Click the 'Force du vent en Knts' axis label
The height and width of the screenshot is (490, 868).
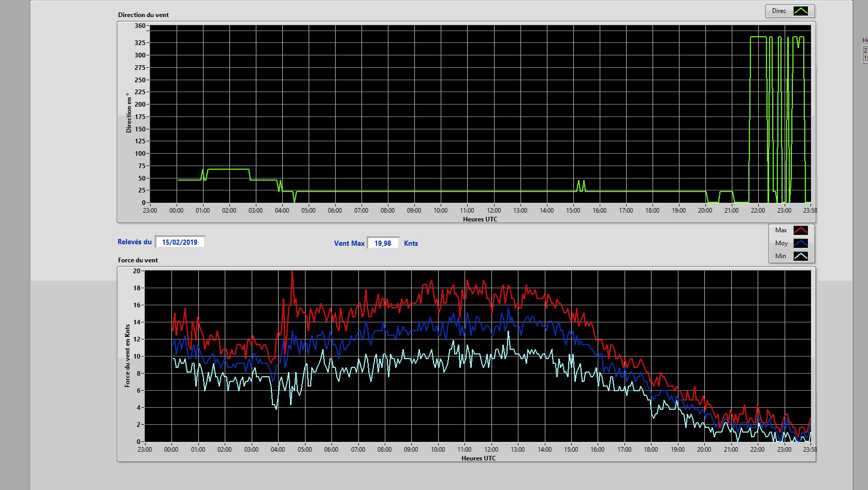click(x=127, y=356)
